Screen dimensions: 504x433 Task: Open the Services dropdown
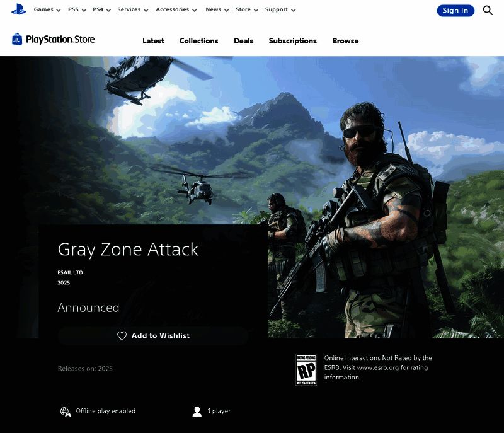132,10
